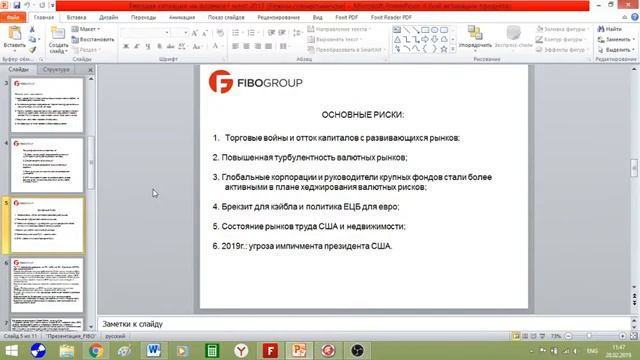Open the Text Direction dropdown

pos(340,29)
